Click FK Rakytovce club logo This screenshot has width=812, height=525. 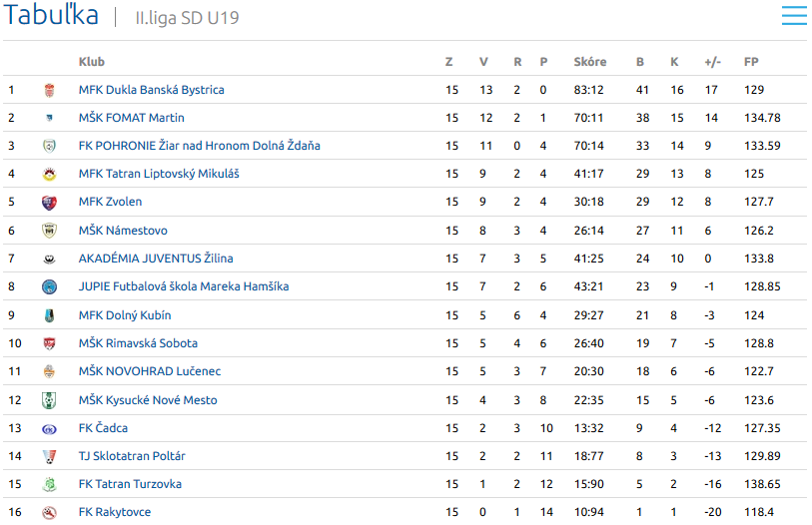pos(49,512)
